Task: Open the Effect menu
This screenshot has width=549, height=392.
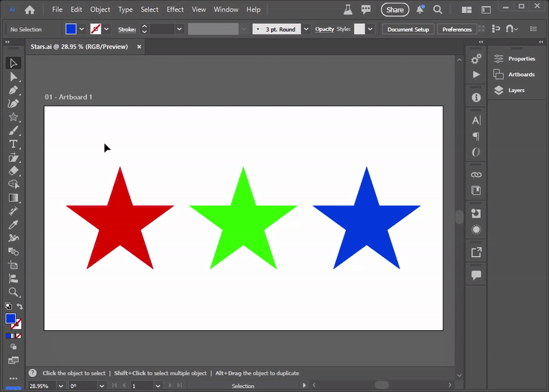Action: pyautogui.click(x=175, y=10)
